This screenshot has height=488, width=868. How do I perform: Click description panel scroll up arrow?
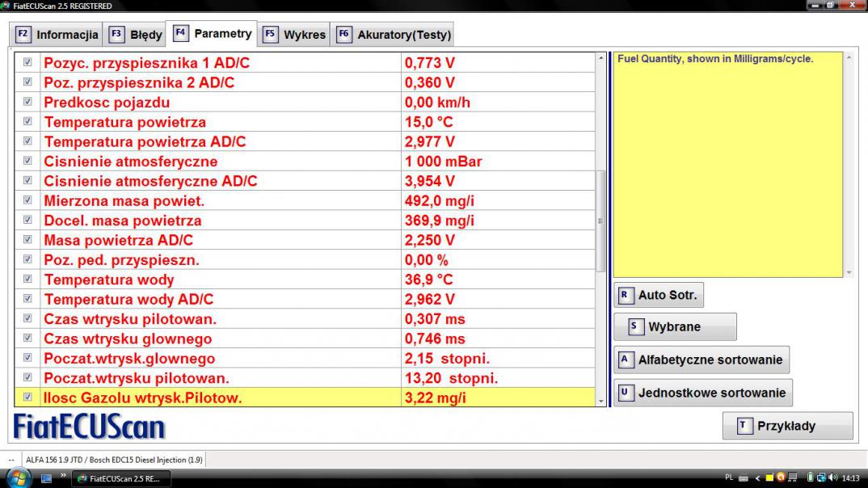(849, 57)
